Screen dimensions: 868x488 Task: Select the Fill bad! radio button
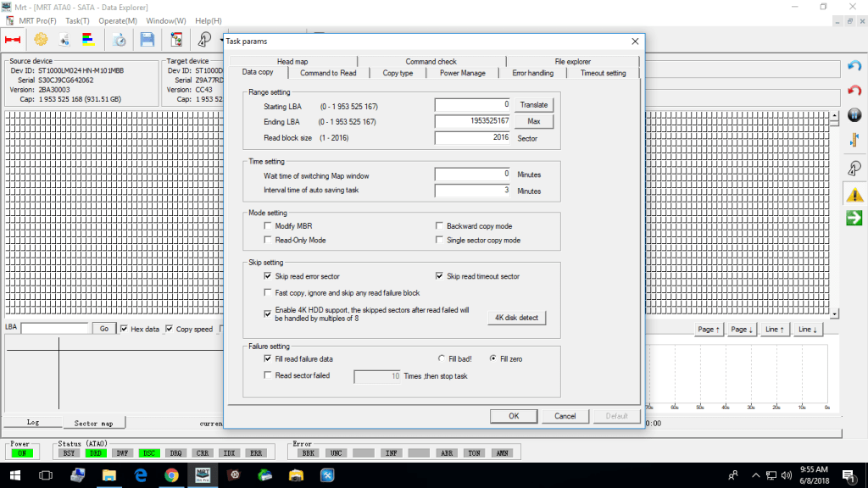tap(442, 359)
